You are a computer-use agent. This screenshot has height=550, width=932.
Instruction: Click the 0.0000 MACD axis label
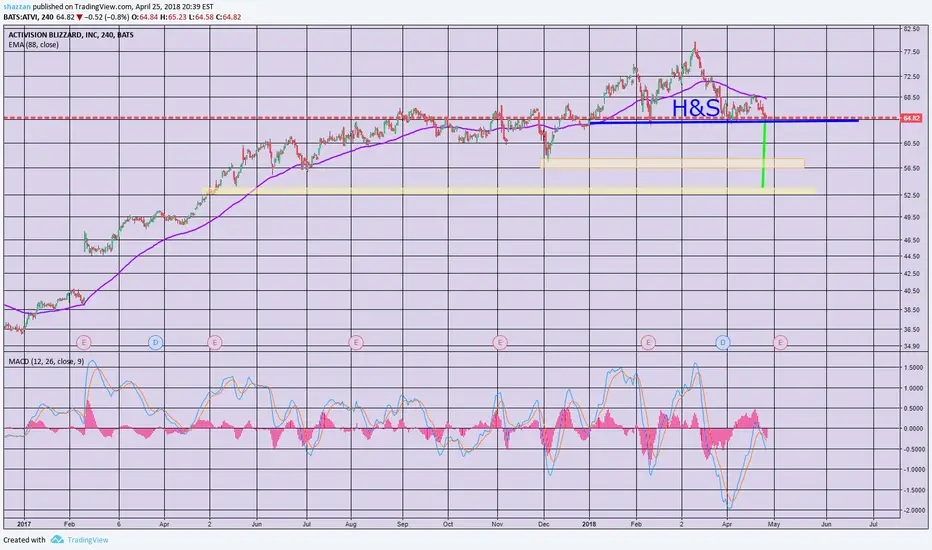coord(914,429)
